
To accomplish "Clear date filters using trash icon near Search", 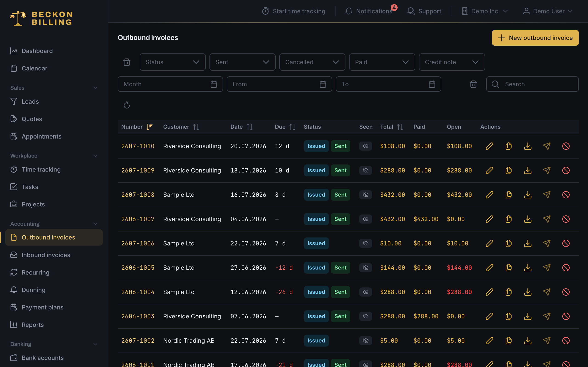I will pyautogui.click(x=473, y=84).
